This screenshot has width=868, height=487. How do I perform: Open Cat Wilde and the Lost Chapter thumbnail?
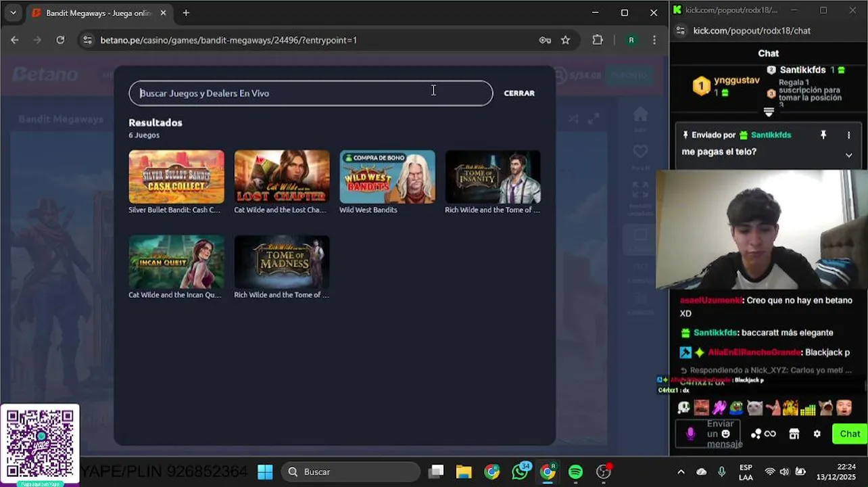[282, 177]
